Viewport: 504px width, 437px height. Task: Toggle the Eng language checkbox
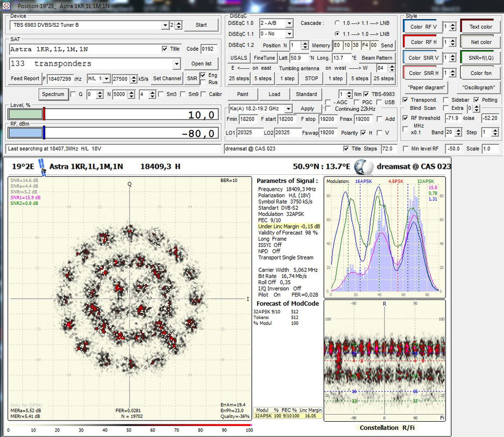203,75
